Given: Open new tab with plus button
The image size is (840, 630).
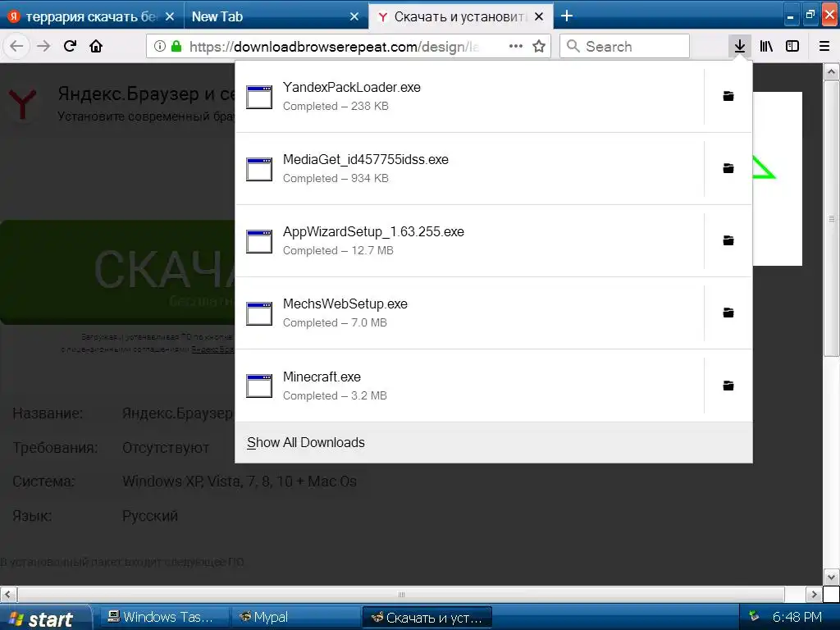Looking at the screenshot, I should (566, 16).
